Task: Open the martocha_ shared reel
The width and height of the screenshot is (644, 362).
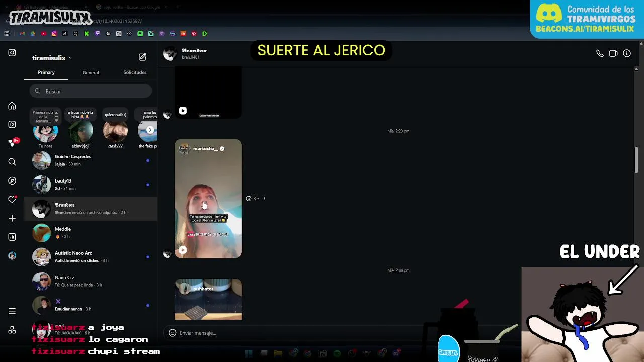Action: (208, 199)
